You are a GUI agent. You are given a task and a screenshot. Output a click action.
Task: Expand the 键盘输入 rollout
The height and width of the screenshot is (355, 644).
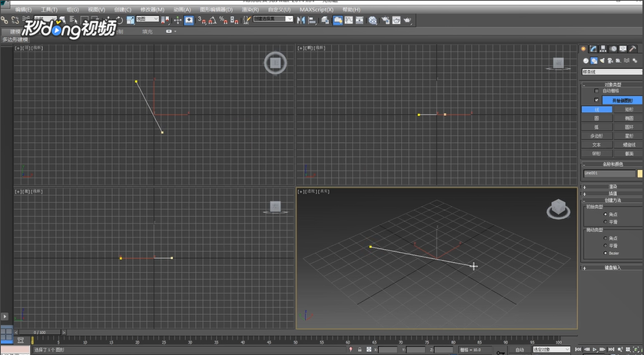click(612, 267)
